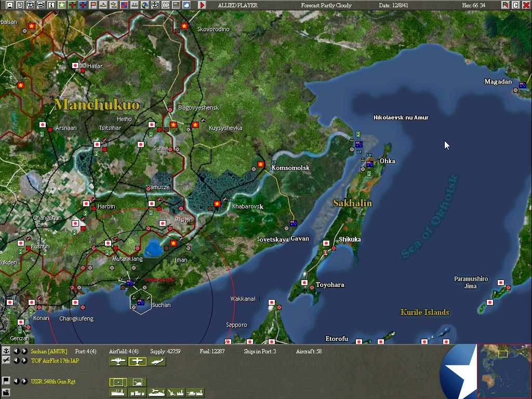Toggle the bomber aircraft filter button
The image size is (532, 399).
click(x=118, y=362)
